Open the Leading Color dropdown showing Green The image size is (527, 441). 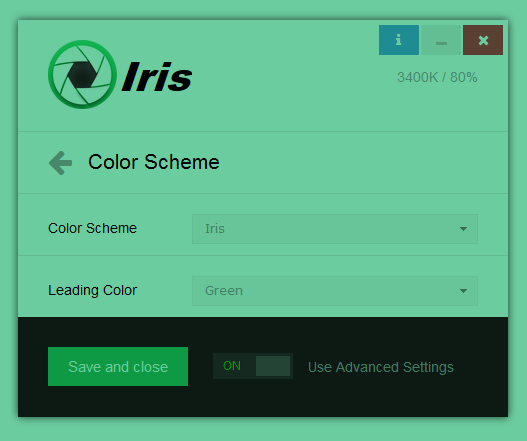(x=335, y=291)
